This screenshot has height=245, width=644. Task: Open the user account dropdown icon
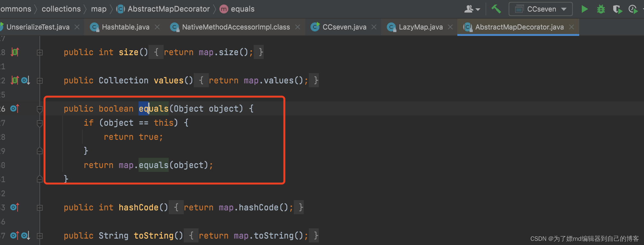(x=472, y=9)
